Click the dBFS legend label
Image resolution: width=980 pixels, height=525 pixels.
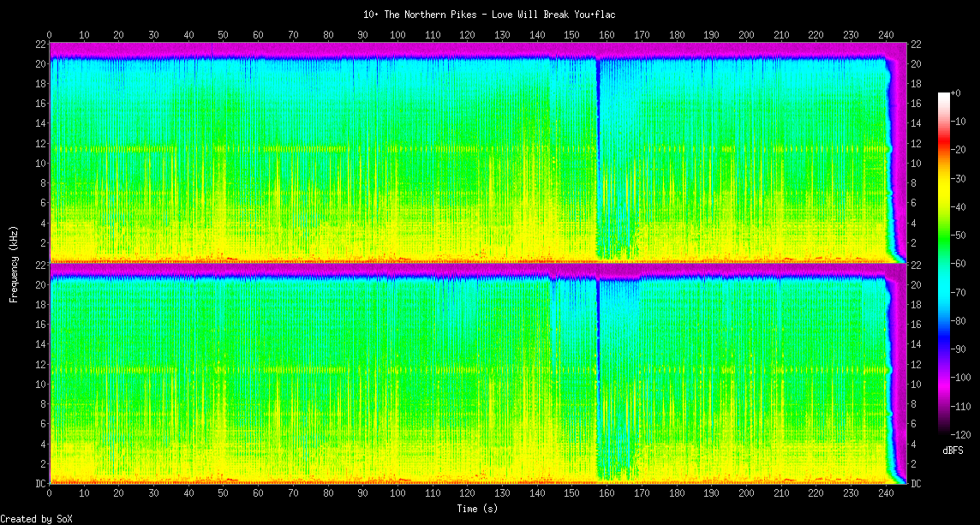coord(953,450)
